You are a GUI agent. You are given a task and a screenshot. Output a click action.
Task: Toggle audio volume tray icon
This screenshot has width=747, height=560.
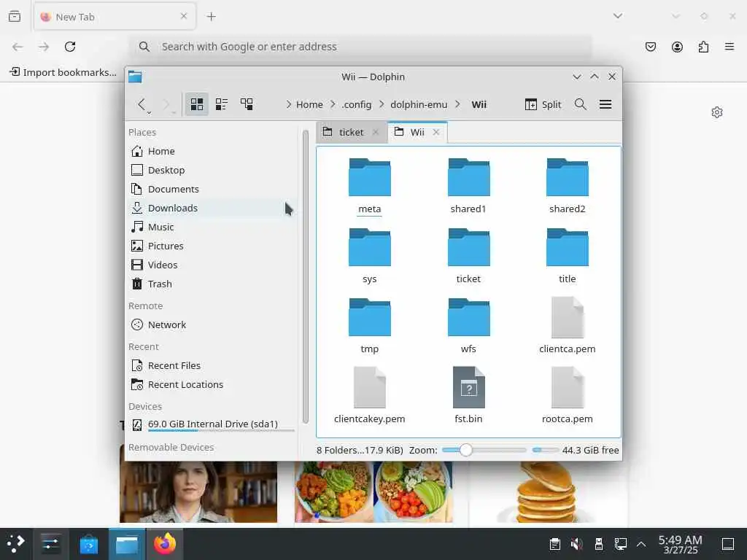click(x=576, y=544)
